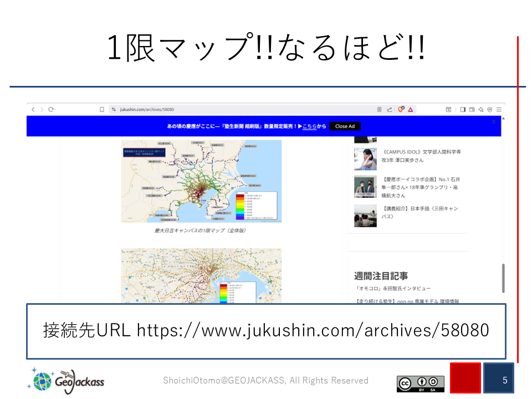Open the browser hamburger menu

(499, 110)
